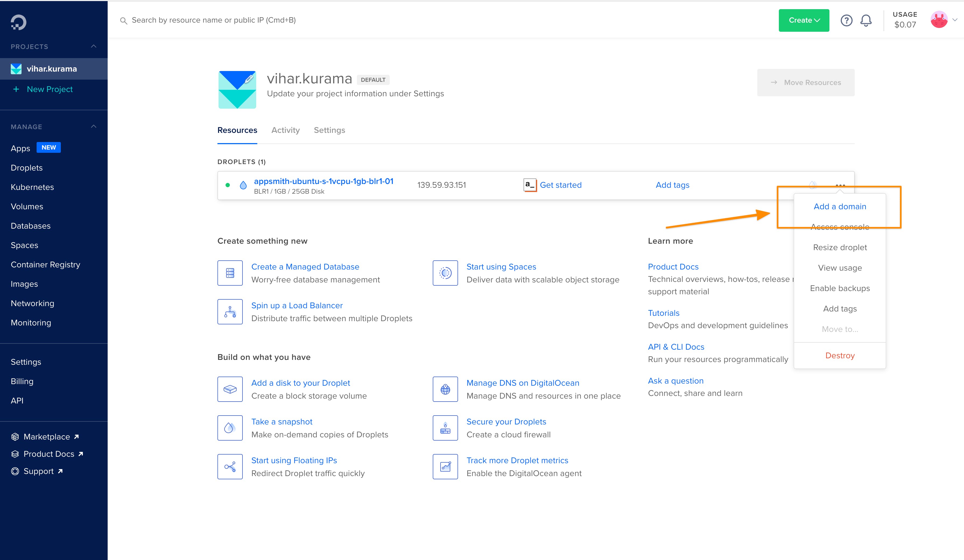Click the console icon beside Get started
The height and width of the screenshot is (560, 964).
coord(530,185)
